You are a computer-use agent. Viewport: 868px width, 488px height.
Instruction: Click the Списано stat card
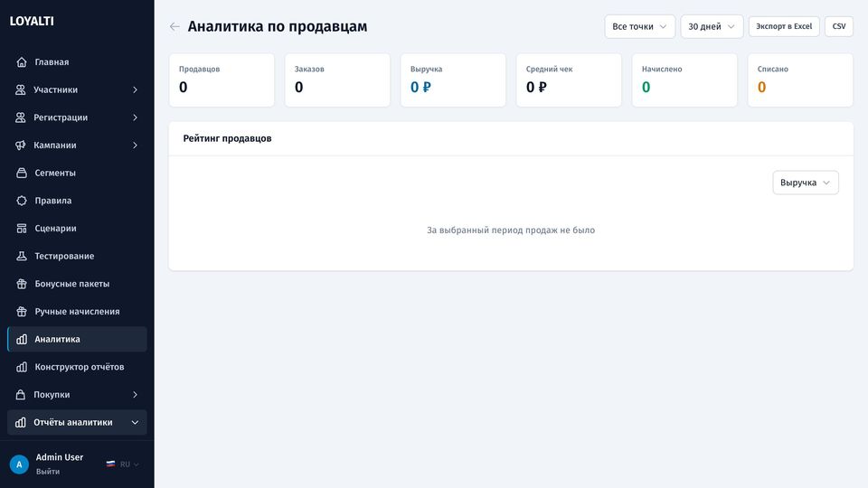pos(800,80)
